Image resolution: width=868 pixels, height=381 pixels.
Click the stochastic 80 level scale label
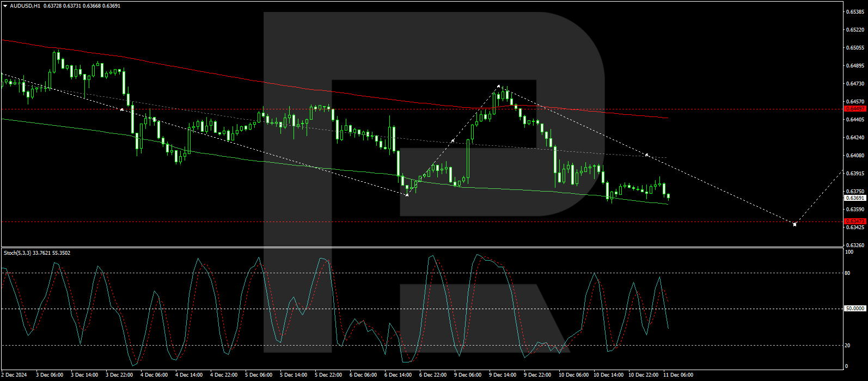(847, 273)
